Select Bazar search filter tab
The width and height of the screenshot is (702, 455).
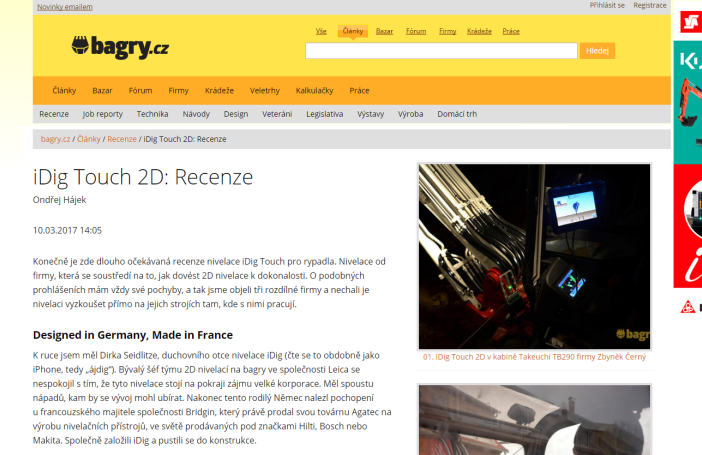[384, 31]
